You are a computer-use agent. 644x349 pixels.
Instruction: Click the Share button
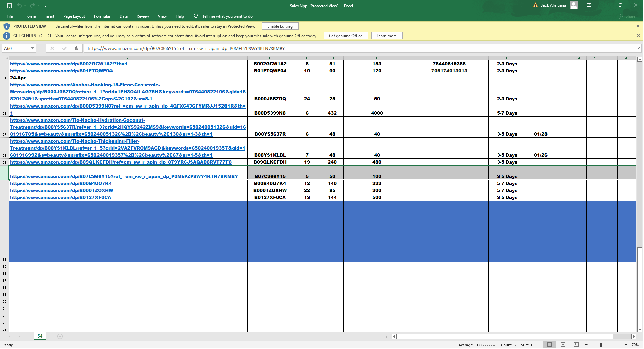[627, 16]
